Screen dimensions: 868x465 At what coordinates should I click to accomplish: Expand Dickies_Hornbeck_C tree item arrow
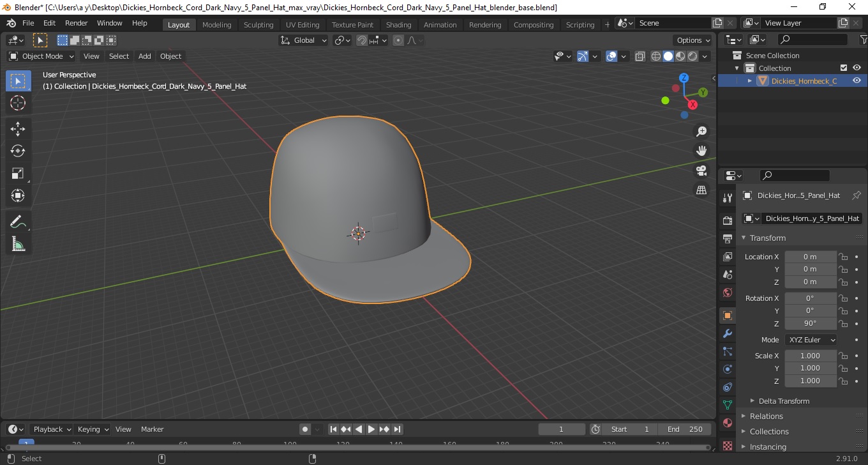pos(750,81)
